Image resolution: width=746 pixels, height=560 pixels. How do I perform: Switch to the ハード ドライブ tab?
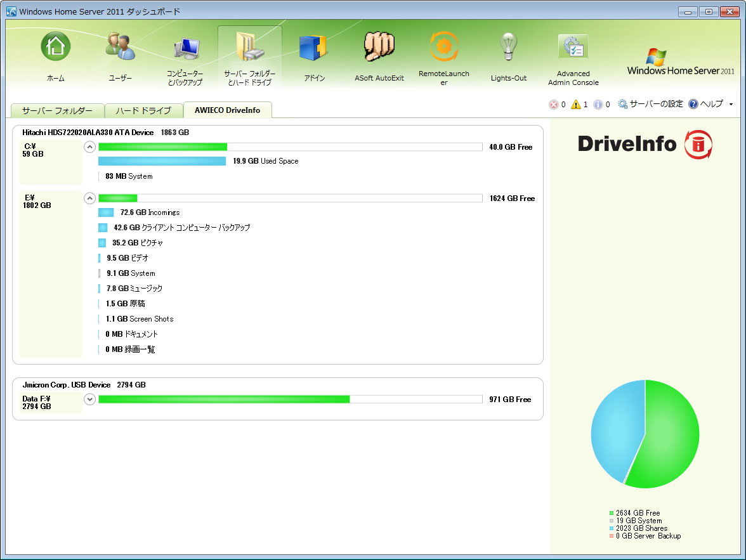click(x=145, y=110)
